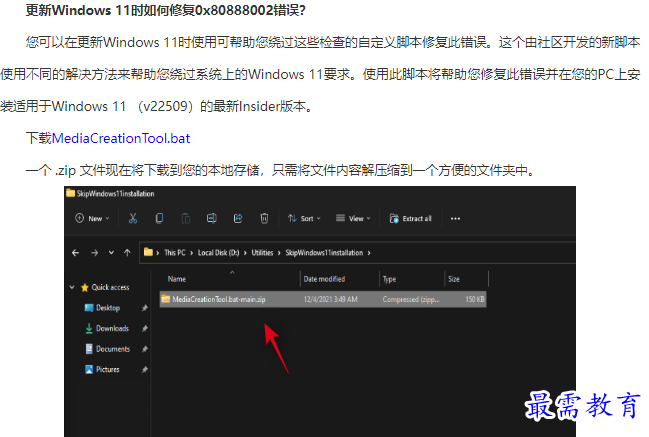Click the zip file icon in the file row
The width and height of the screenshot is (649, 437).
point(166,299)
